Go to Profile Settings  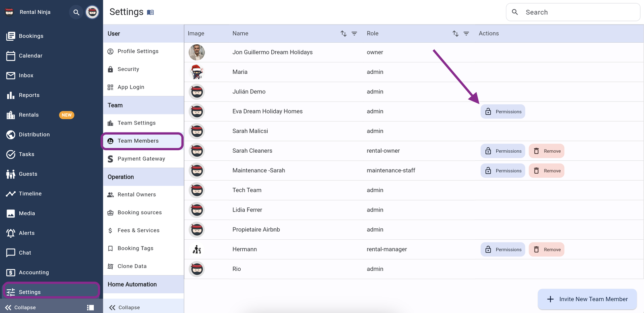tap(138, 51)
